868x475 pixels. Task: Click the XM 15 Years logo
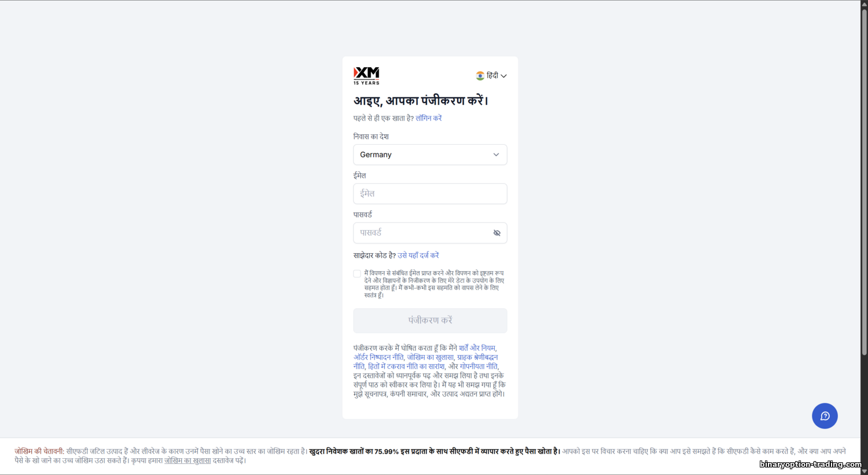coord(366,76)
